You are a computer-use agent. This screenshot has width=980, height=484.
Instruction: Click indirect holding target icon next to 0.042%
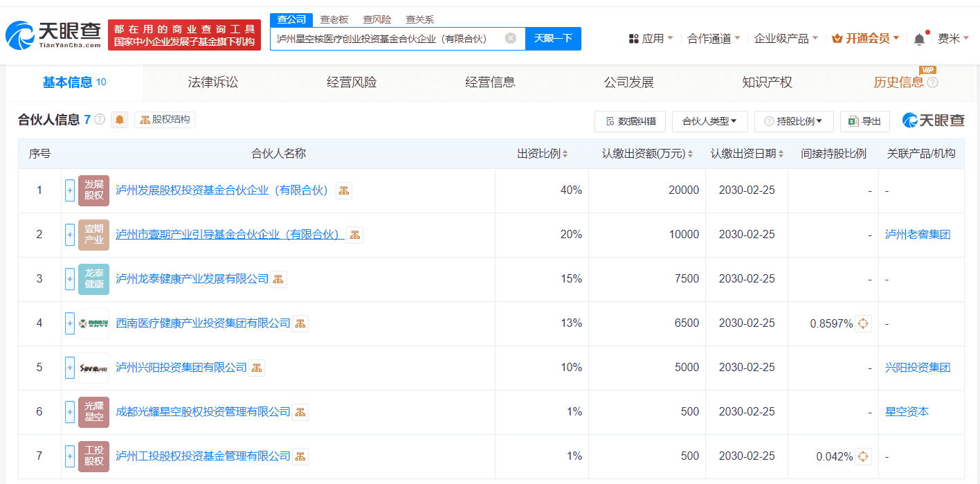tap(863, 456)
